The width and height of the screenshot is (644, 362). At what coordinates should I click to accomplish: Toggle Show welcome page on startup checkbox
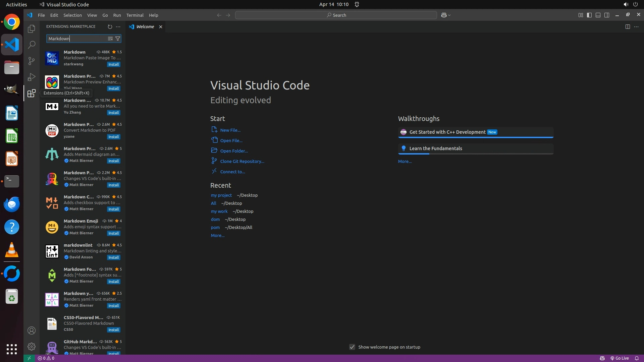pos(352,347)
